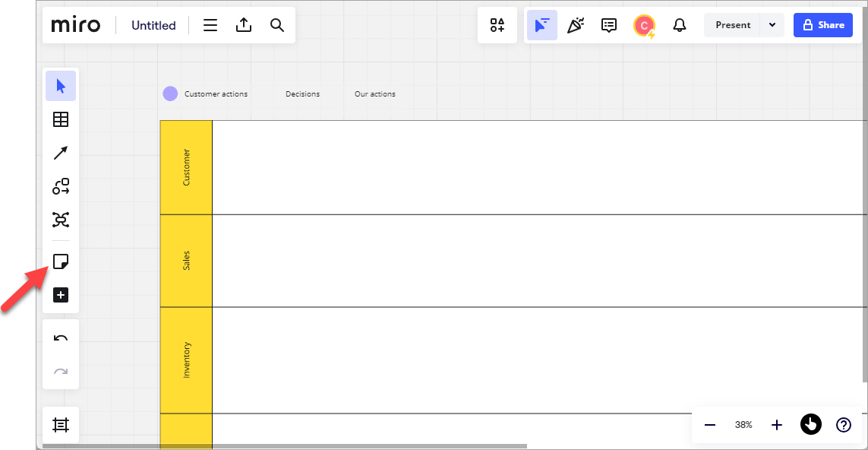Image resolution: width=868 pixels, height=450 pixels.
Task: Select the connection line arrow tool
Action: tap(61, 153)
